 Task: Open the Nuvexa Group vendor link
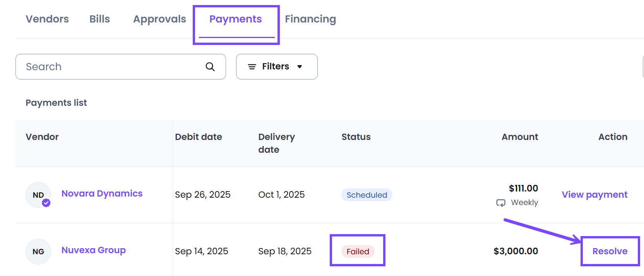point(94,250)
